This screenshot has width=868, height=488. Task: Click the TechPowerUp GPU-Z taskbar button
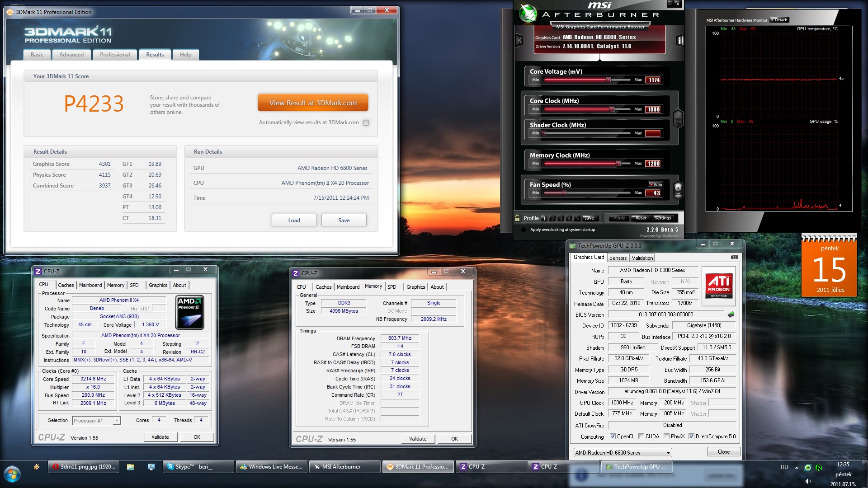click(637, 467)
